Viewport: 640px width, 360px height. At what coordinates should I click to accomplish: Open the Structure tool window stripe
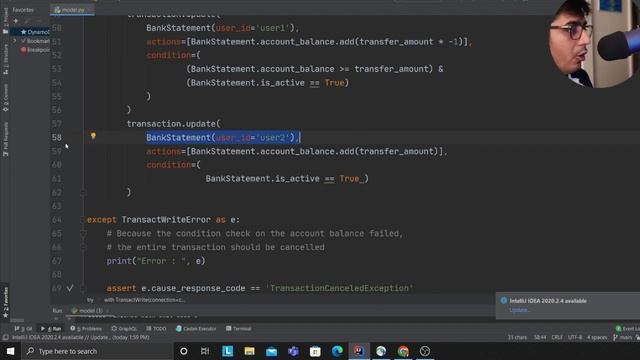pos(6,59)
